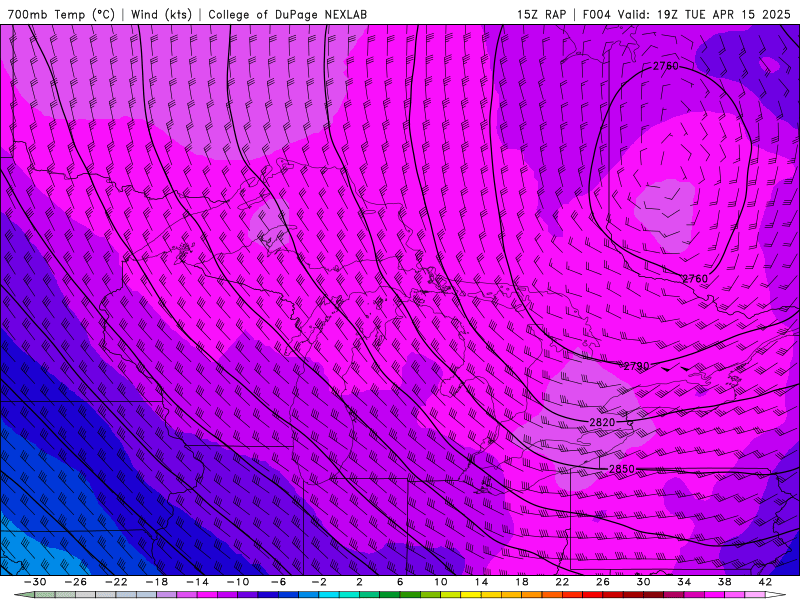This screenshot has width=800, height=600.
Task: Click the 18 value on the color scale
Action: pos(521,582)
